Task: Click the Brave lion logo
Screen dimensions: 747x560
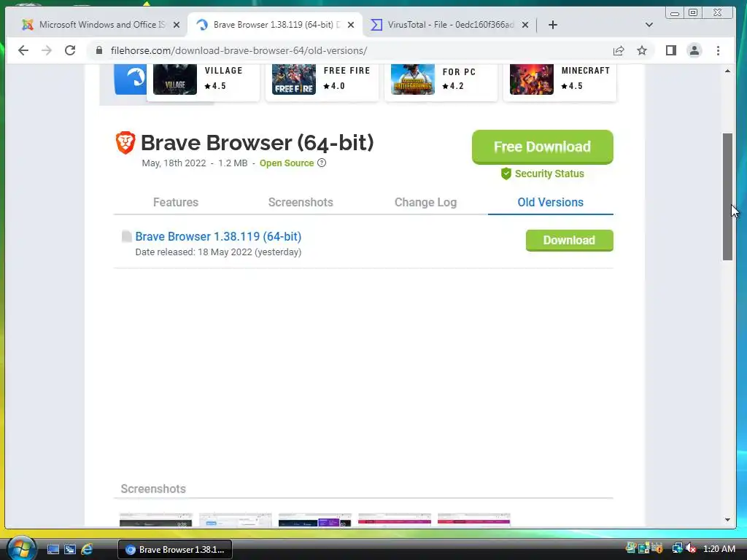Action: (125, 143)
